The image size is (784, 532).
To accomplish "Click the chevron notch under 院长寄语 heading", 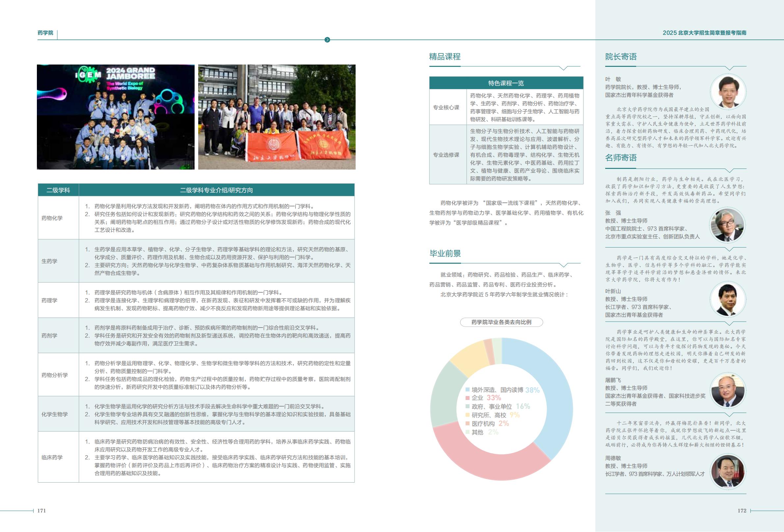I will pos(729,68).
